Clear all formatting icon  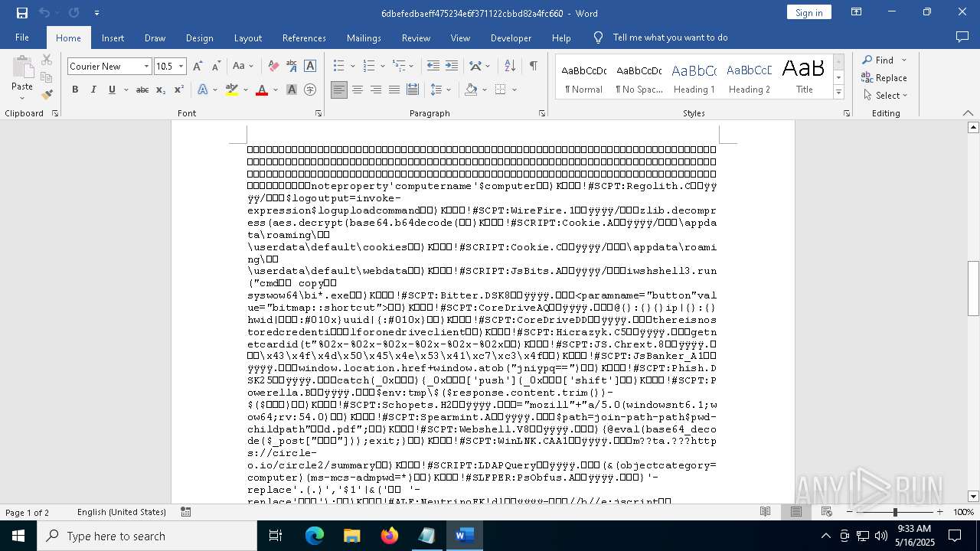[273, 67]
